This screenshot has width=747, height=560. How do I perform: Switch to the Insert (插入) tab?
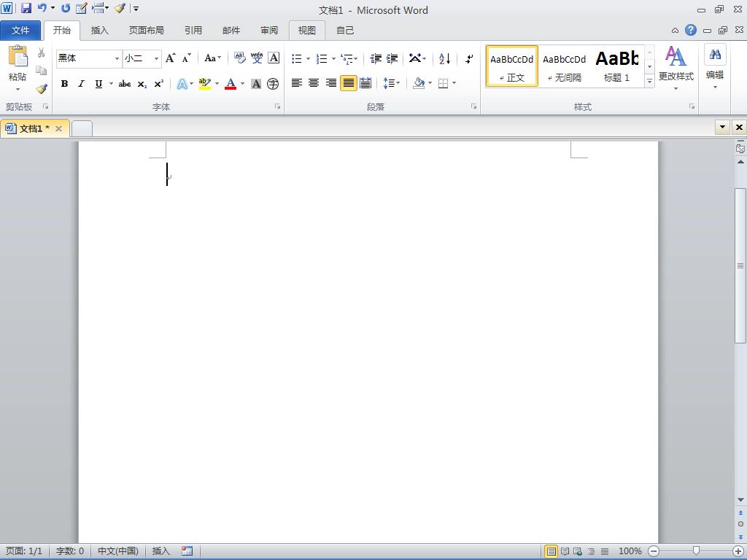click(99, 30)
